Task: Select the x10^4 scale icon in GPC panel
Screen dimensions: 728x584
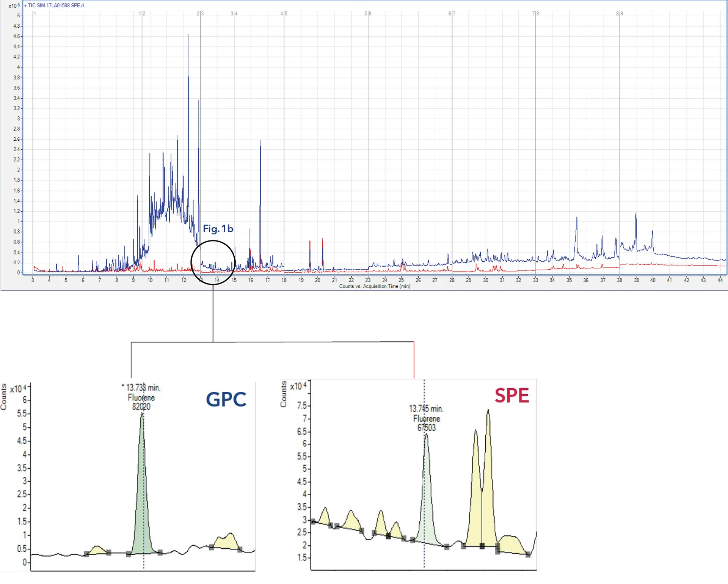Action: [18, 388]
